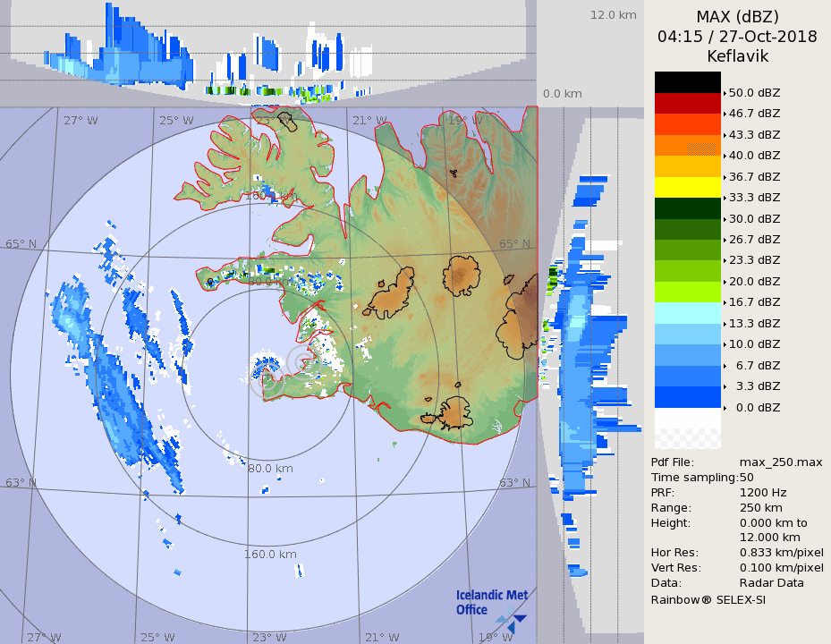Click the MAX (dBZ) title text
Screen dimensions: 831x644
coord(737,17)
